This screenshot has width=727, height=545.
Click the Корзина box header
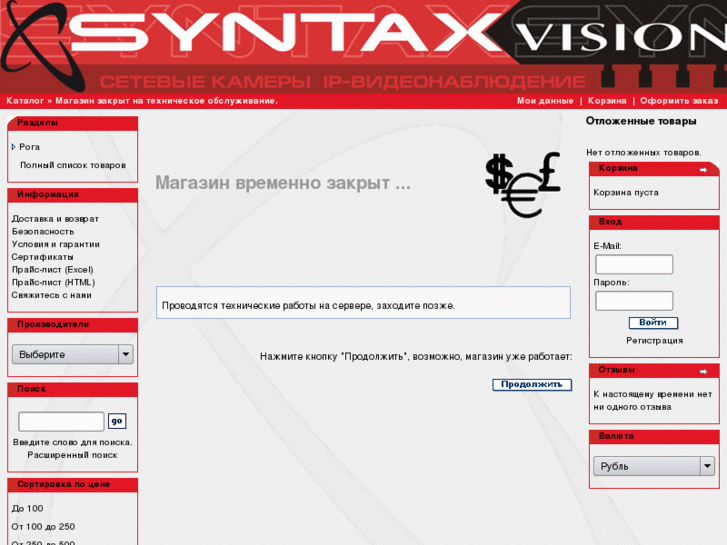(x=654, y=168)
